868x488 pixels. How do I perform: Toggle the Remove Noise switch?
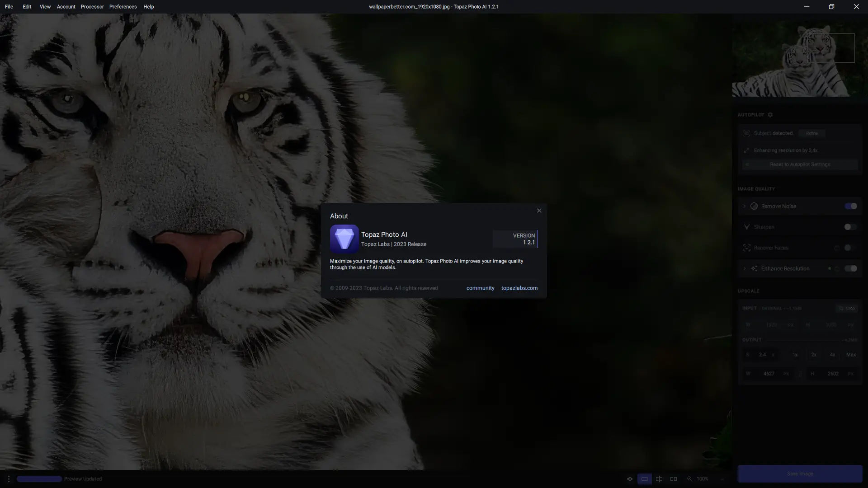coord(850,206)
